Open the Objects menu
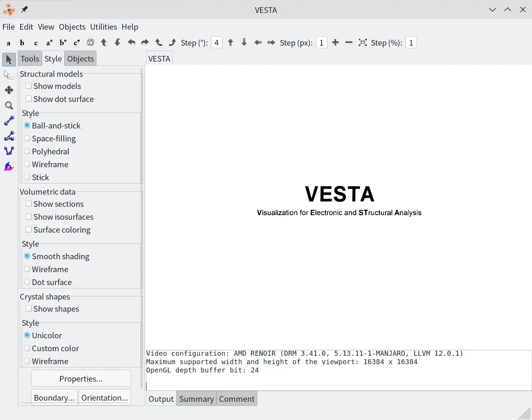Screen dimensions: 532x420 click(72, 27)
